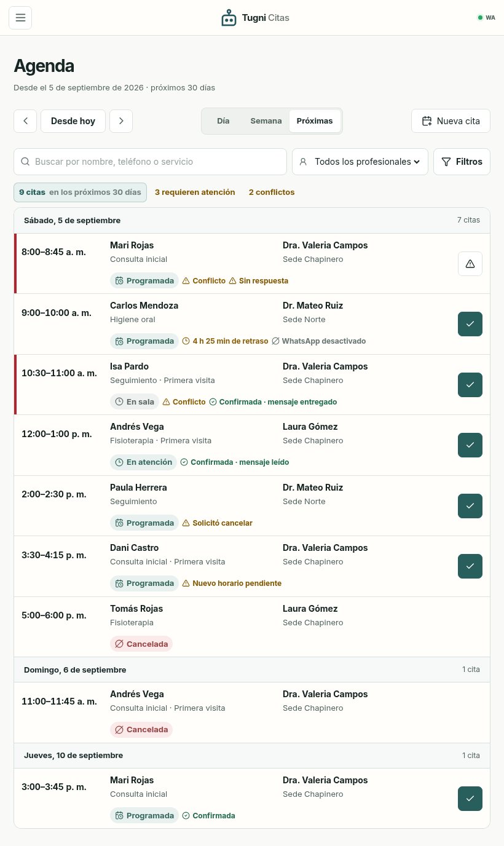Toggle check button for Andrés Vega 12:00 appointment

470,445
